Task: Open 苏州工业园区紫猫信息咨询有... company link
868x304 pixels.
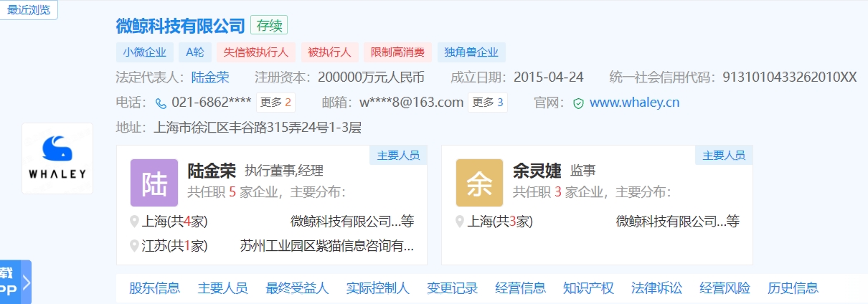Action: pyautogui.click(x=327, y=246)
